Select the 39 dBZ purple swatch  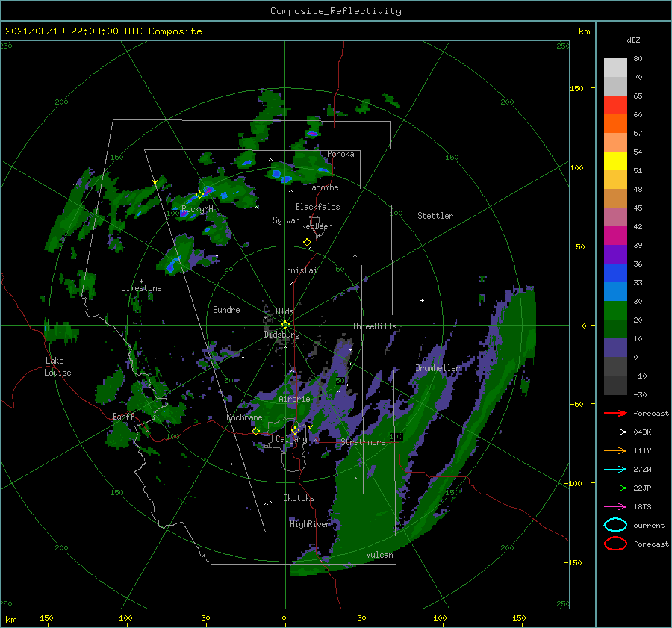click(615, 254)
